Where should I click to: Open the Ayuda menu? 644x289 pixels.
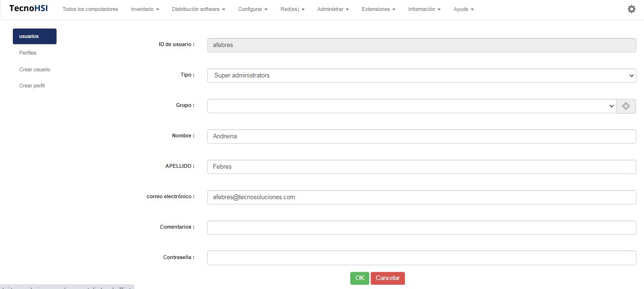[x=463, y=10]
